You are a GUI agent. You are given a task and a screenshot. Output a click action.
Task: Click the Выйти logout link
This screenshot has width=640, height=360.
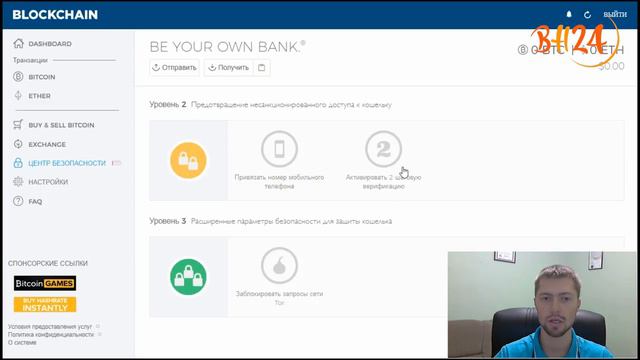pyautogui.click(x=615, y=14)
